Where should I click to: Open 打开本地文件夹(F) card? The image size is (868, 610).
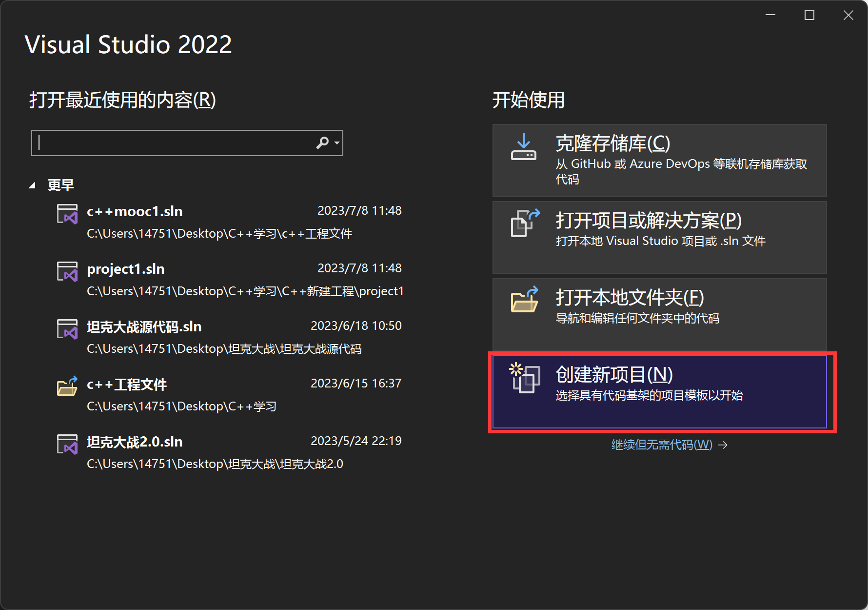click(660, 315)
